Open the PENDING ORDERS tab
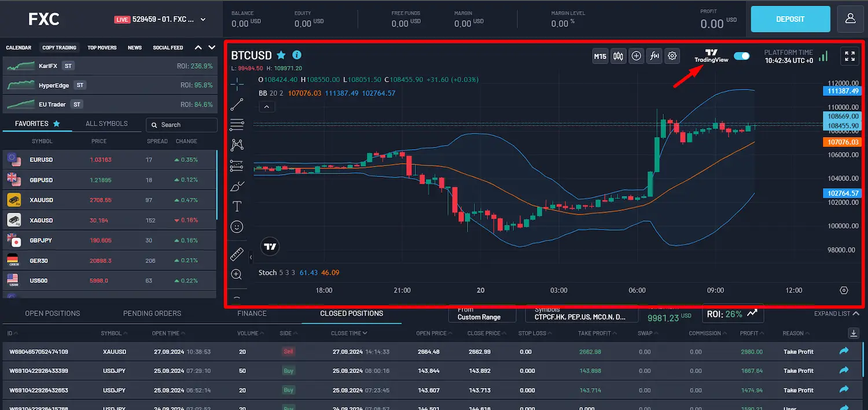Screen dimensions: 868x410 click(152, 313)
